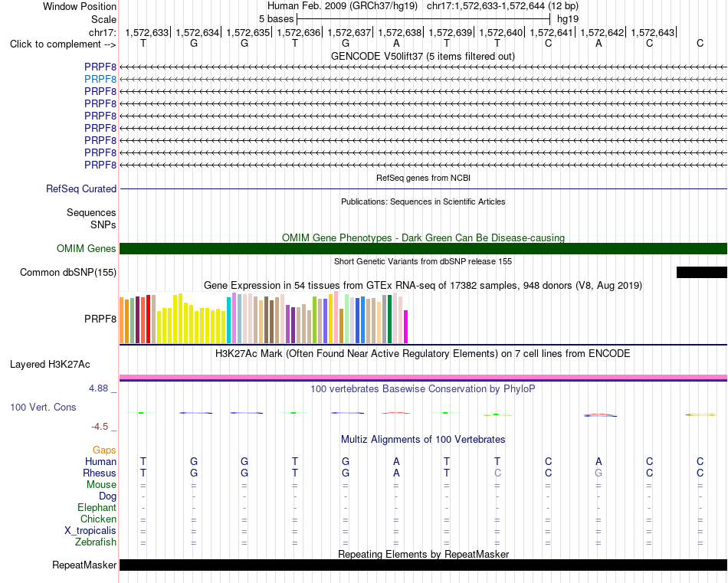Screen dimensions: 728x583
Task: Click position label 1,572,635
Action: (x=248, y=32)
